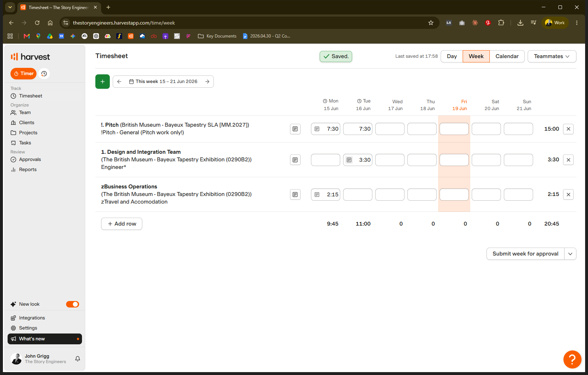Open 2026.04.30 - Q2 Co... bookmark
Image resolution: width=588 pixels, height=375 pixels.
(x=267, y=36)
